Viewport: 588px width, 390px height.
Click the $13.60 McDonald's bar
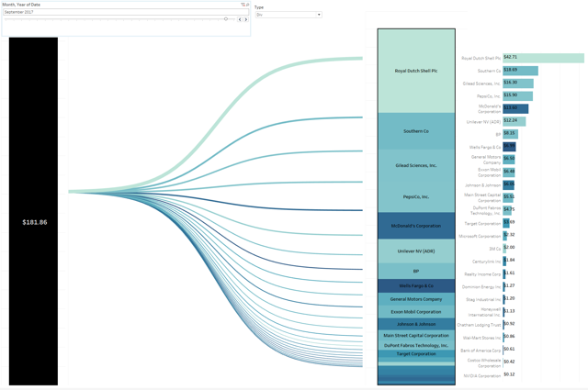click(515, 108)
